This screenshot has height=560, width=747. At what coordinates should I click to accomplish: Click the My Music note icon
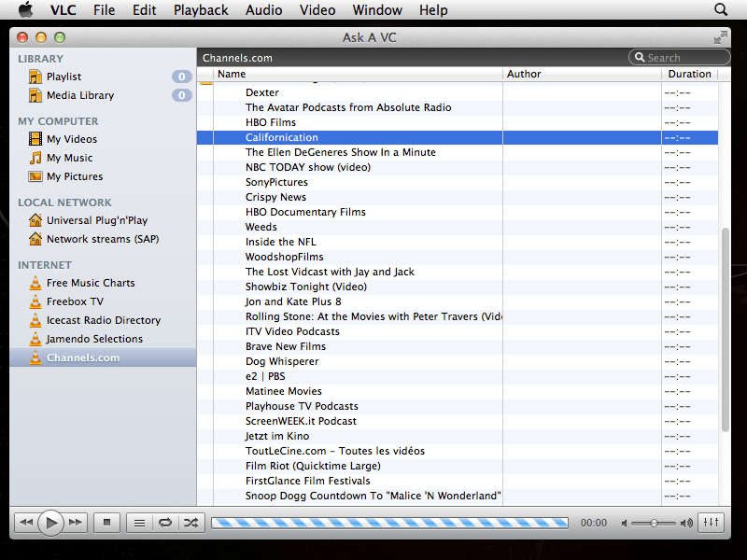pos(35,158)
